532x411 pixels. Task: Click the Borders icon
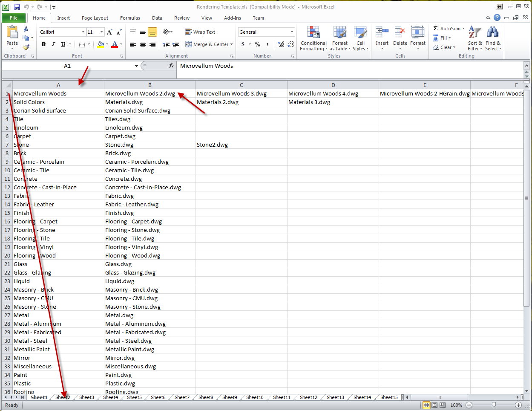click(82, 44)
